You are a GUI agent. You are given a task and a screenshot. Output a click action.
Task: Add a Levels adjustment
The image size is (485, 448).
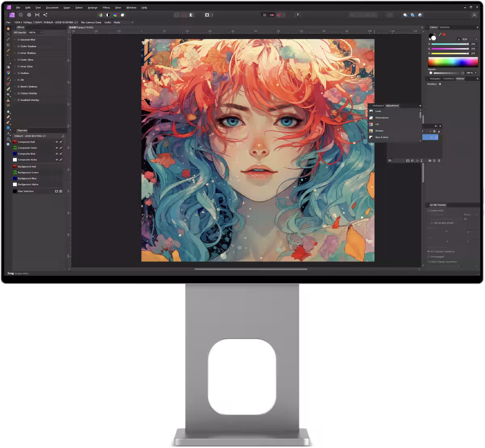[x=395, y=111]
